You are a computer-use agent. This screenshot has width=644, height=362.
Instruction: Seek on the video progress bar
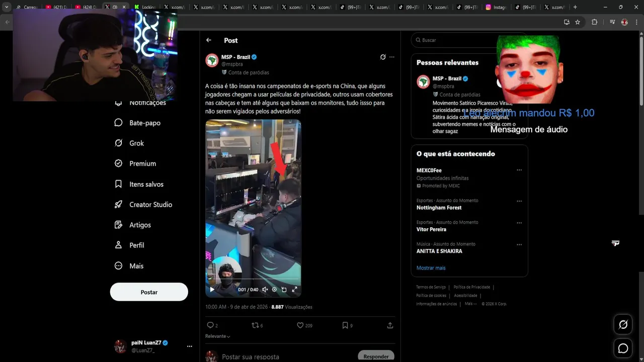point(253,280)
